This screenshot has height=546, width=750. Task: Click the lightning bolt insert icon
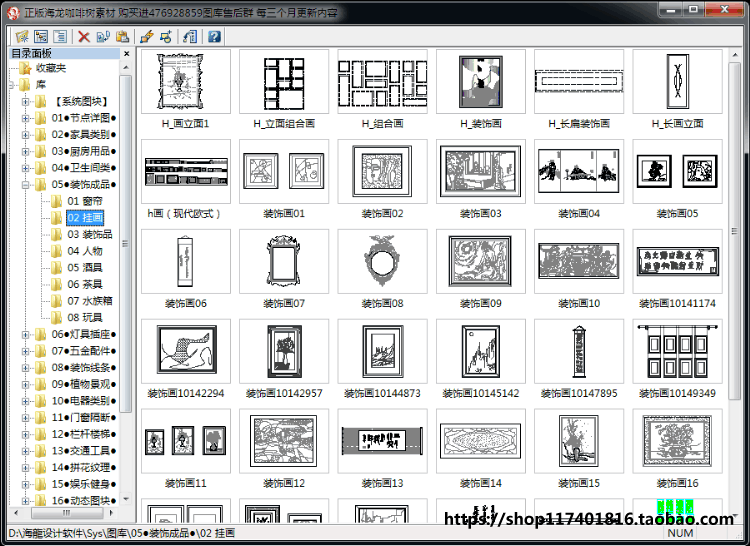tap(146, 36)
